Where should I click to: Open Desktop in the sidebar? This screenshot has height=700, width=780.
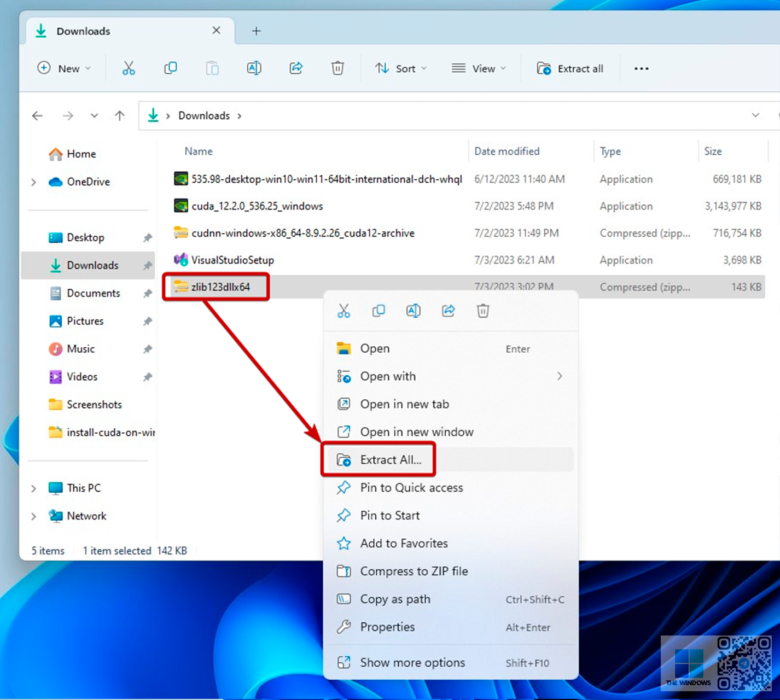[77, 238]
